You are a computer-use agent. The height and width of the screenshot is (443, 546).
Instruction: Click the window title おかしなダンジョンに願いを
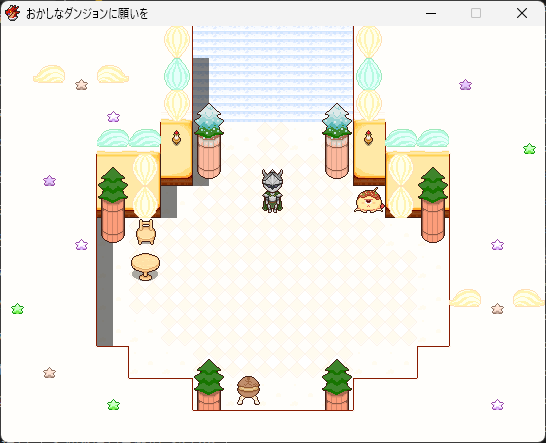(x=87, y=14)
